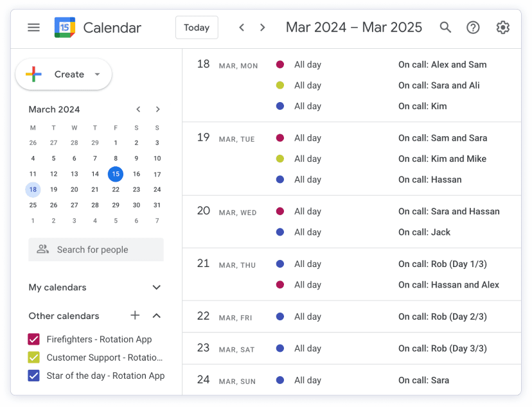
Task: Navigate to previous period with back arrow
Action: tap(242, 28)
